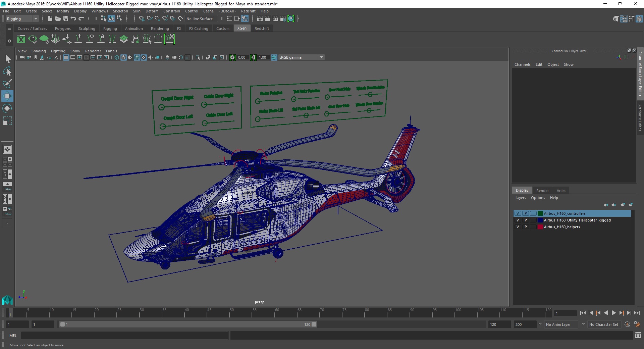644x349 pixels.
Task: Play animation forwards
Action: pyautogui.click(x=613, y=313)
